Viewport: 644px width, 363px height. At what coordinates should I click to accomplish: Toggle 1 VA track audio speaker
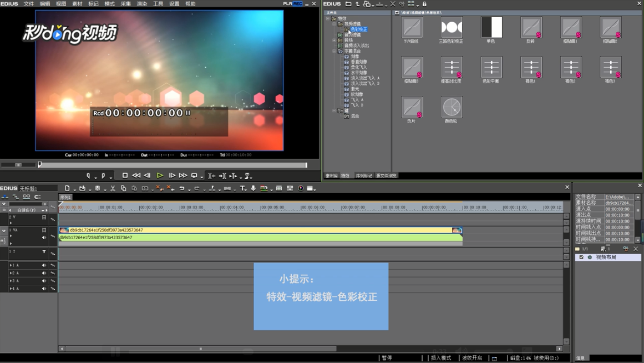tap(44, 237)
